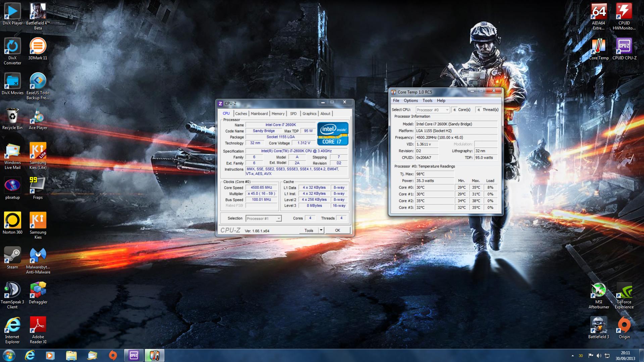Open the Tools menu in Core Temp
The width and height of the screenshot is (644, 362).
(x=427, y=101)
